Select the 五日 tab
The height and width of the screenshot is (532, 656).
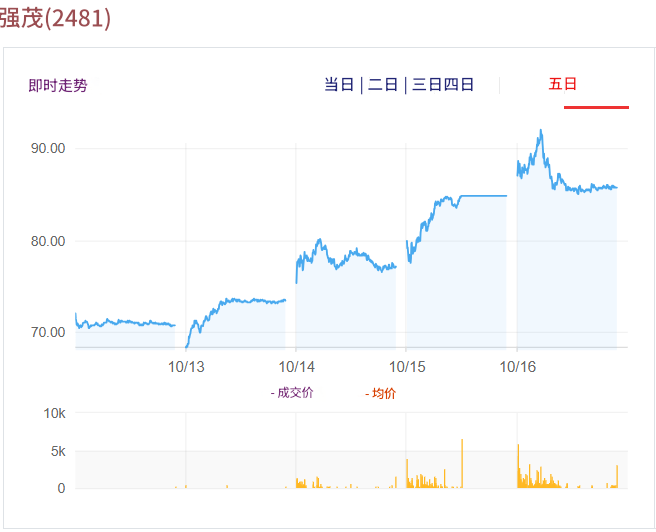pos(563,84)
